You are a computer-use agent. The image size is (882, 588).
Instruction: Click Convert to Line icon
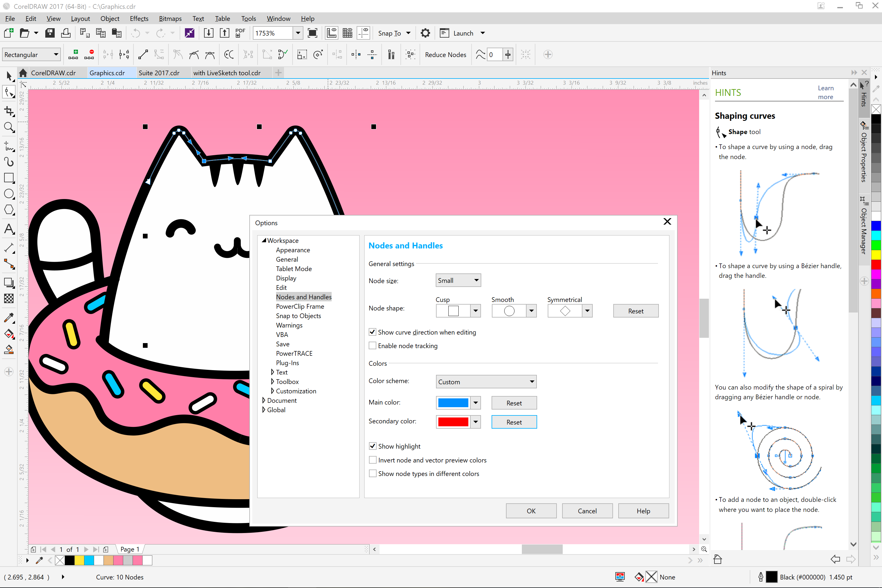[143, 54]
